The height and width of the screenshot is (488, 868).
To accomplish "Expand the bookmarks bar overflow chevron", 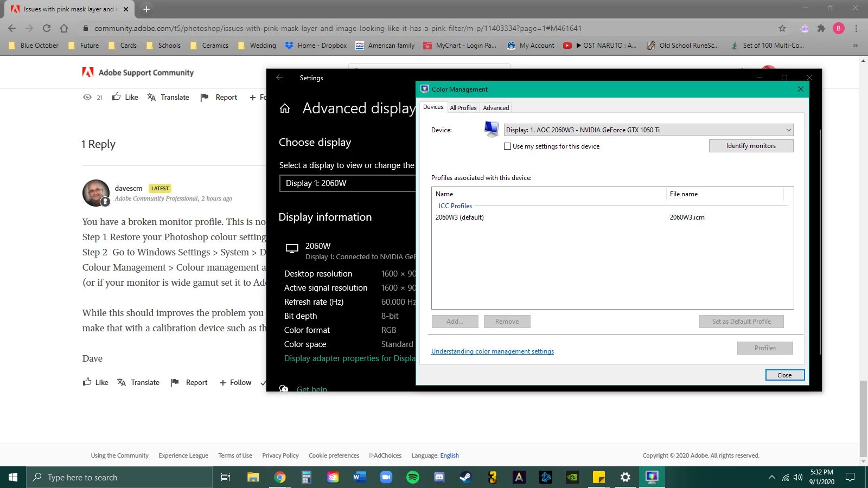I will [856, 46].
